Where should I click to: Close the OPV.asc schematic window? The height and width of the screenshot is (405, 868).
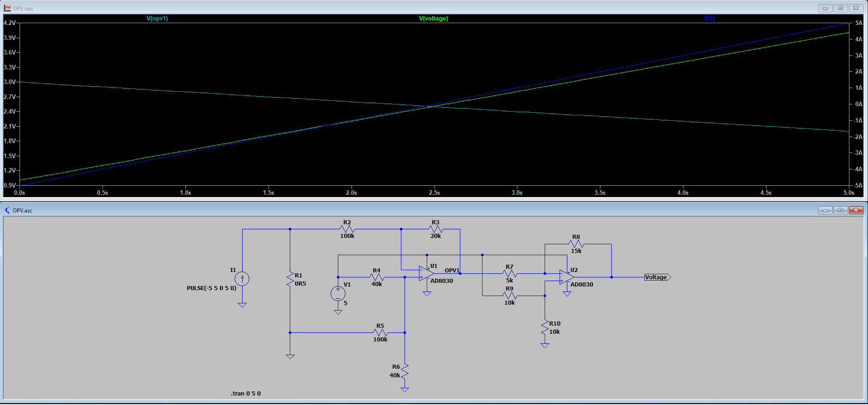[x=856, y=210]
